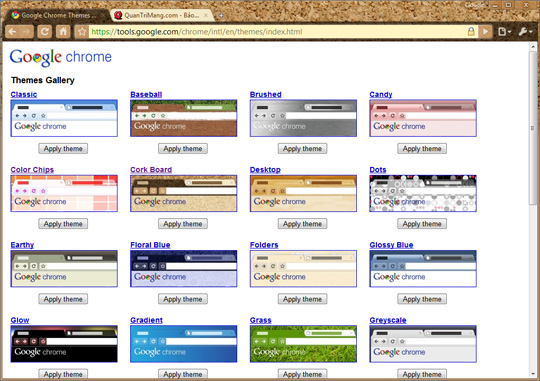
Task: Open the Candy theme link
Action: (381, 94)
